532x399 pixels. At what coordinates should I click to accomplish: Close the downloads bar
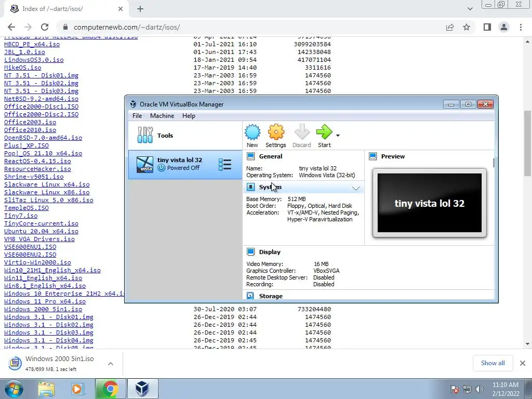coord(523,363)
